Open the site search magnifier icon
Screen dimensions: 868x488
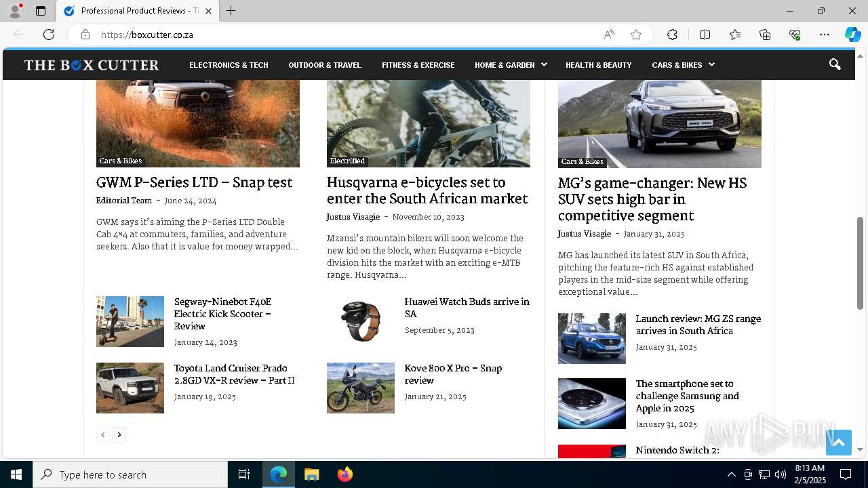pos(835,64)
